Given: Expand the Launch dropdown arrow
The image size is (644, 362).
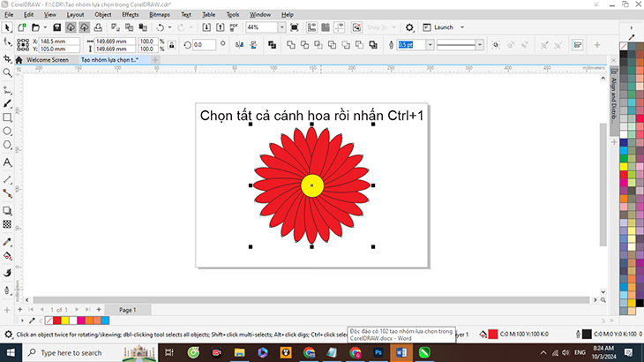Looking at the screenshot, I should [x=462, y=27].
